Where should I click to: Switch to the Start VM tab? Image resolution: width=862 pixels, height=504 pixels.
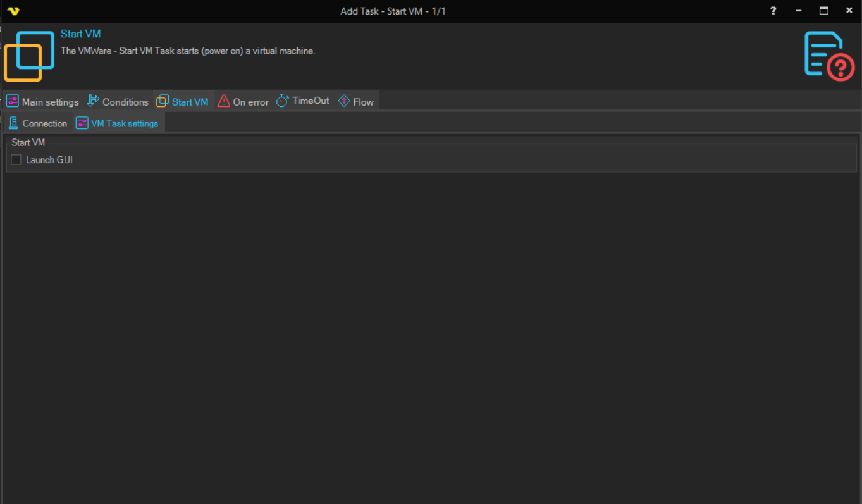(190, 102)
